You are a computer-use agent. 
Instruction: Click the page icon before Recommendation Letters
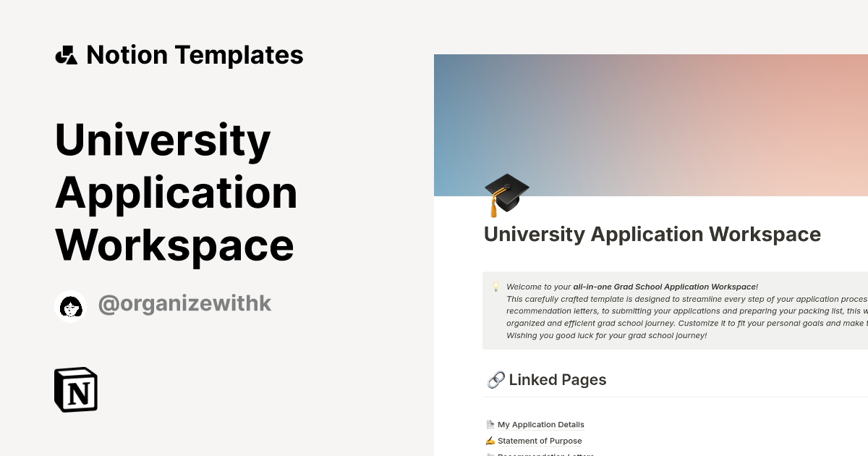(x=490, y=455)
